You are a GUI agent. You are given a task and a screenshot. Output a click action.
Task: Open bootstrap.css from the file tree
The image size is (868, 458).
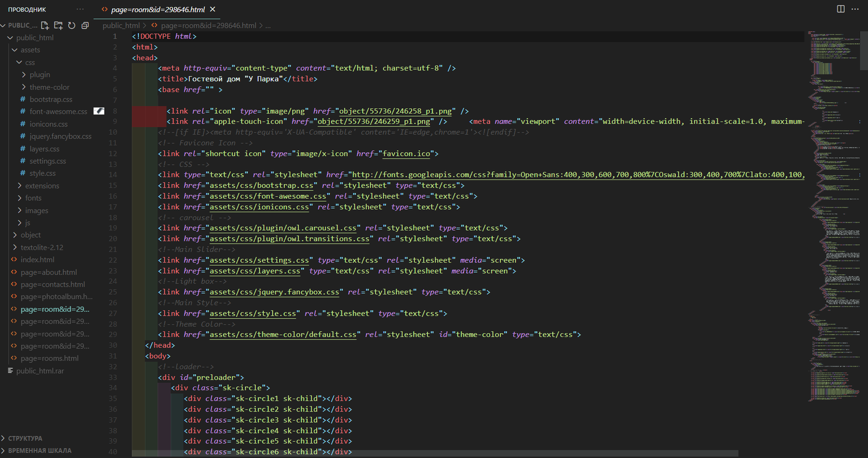coord(51,99)
